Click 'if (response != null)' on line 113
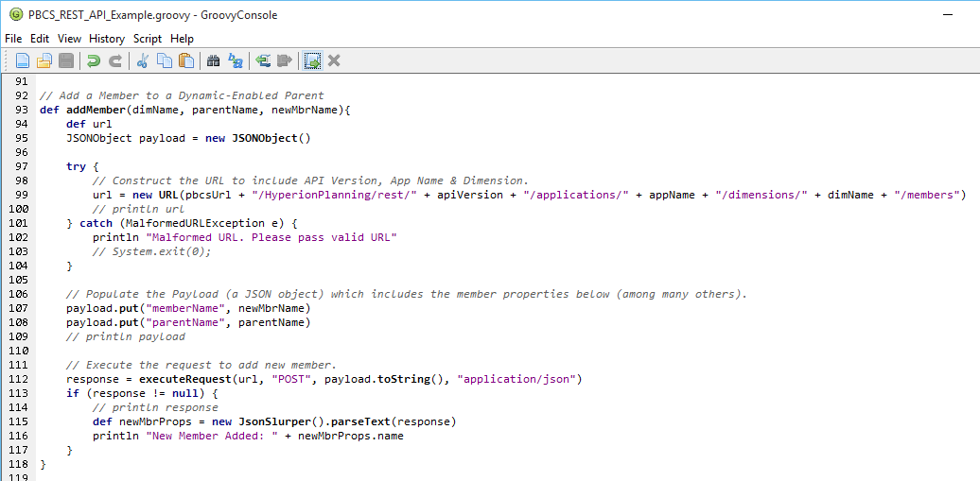 coord(135,393)
